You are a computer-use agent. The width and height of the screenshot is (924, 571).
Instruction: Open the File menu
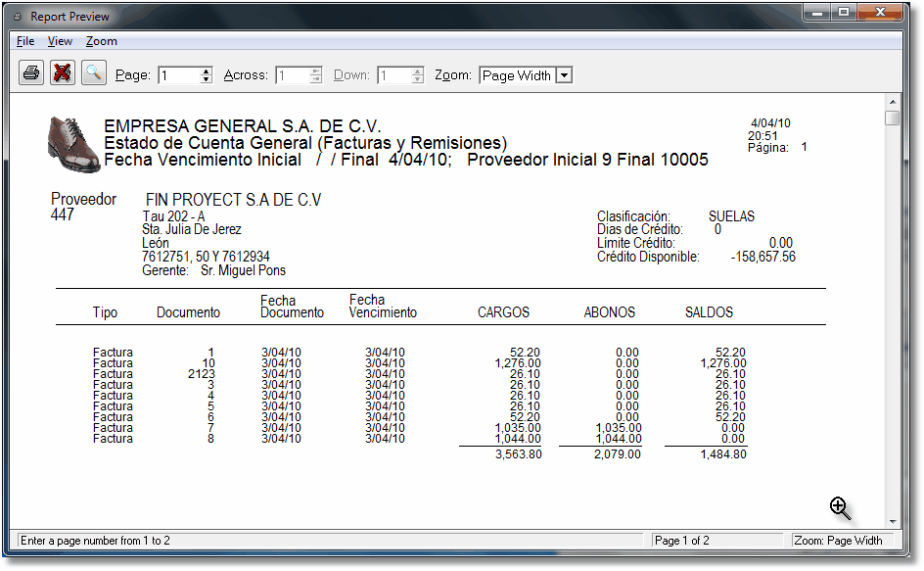point(25,41)
